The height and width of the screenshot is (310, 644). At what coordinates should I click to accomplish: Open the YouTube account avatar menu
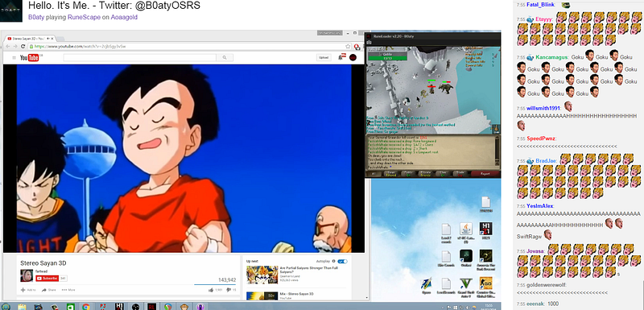coord(353,57)
